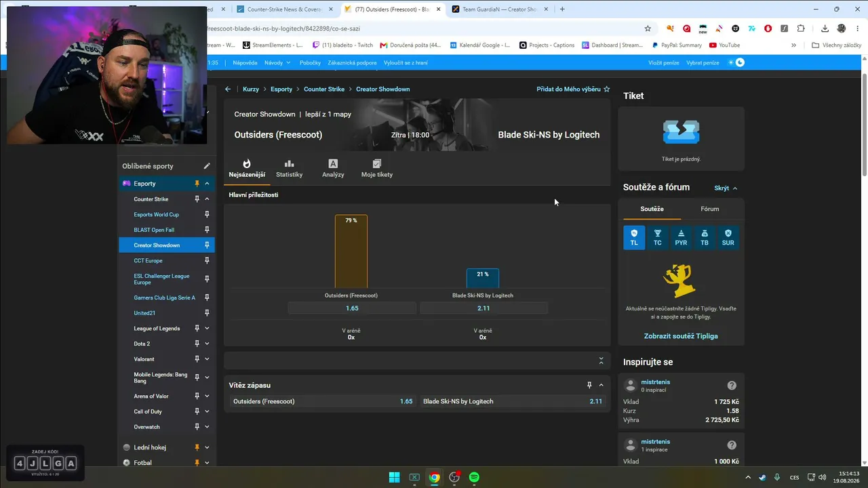Open Vybrat peníze link
This screenshot has height=488, width=868.
pyautogui.click(x=703, y=62)
